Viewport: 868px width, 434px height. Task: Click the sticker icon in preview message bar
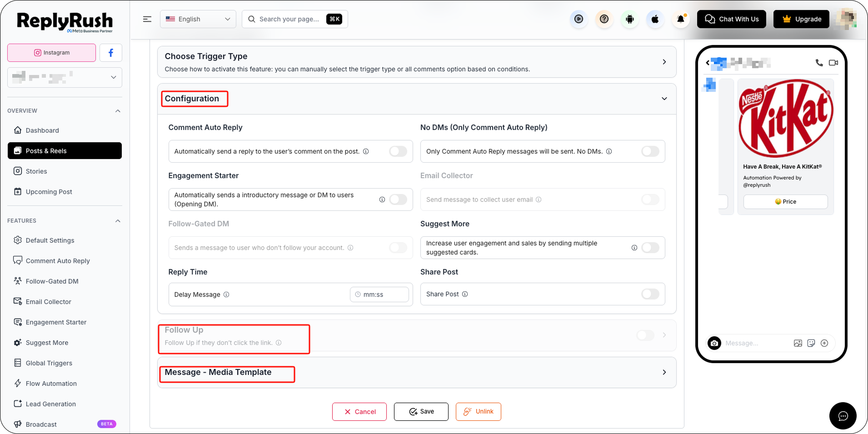tap(811, 343)
